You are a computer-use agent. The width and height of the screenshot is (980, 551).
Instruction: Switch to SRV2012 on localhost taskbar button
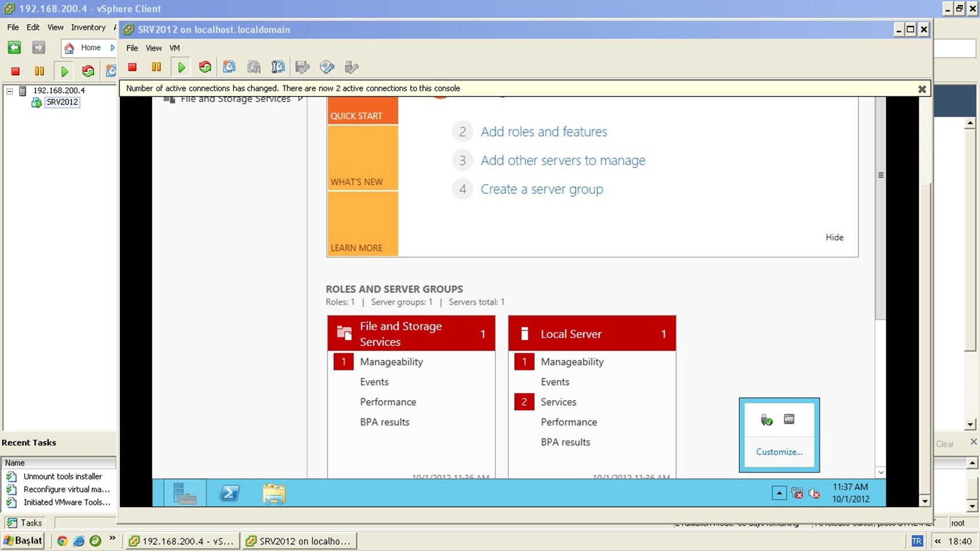click(299, 541)
